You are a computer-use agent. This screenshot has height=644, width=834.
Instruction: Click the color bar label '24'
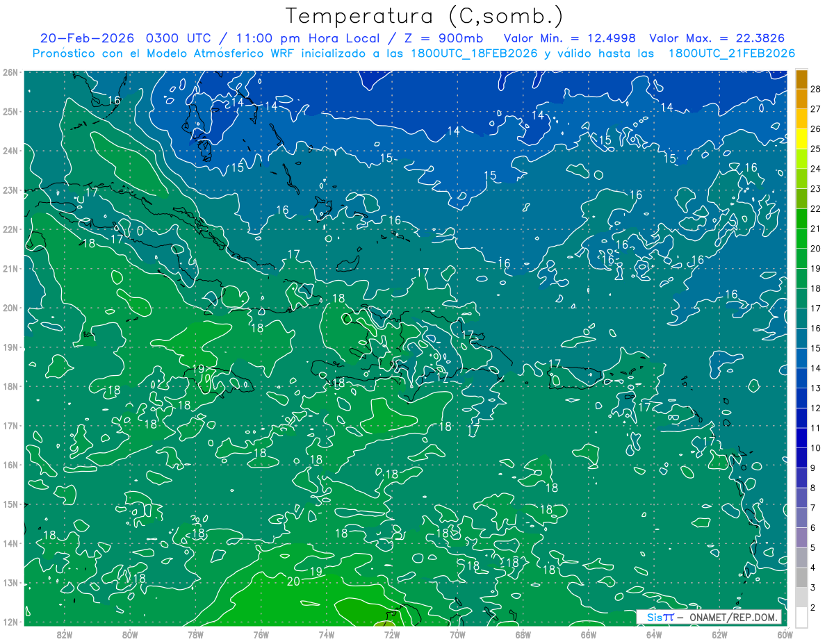point(816,169)
